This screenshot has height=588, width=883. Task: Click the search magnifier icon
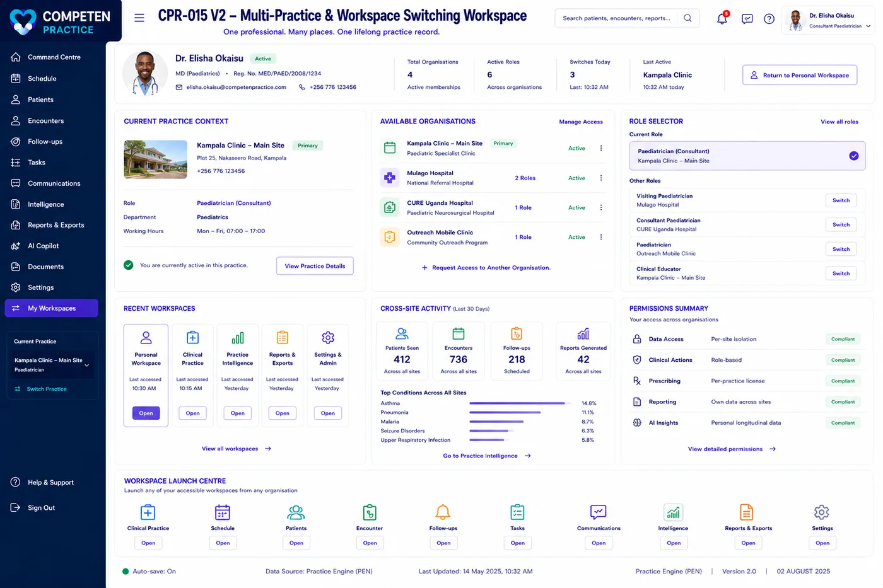coord(687,18)
